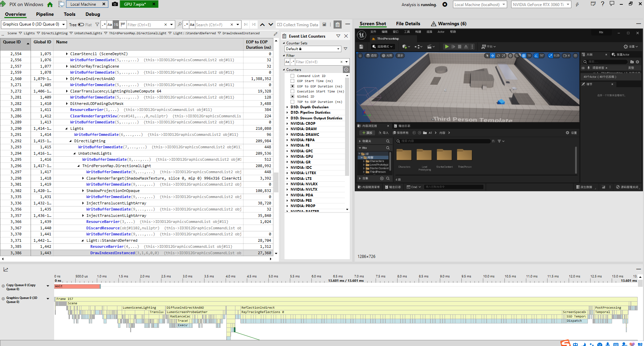Toggle between Tree and Flat event view
The image size is (644, 346).
pos(81,25)
